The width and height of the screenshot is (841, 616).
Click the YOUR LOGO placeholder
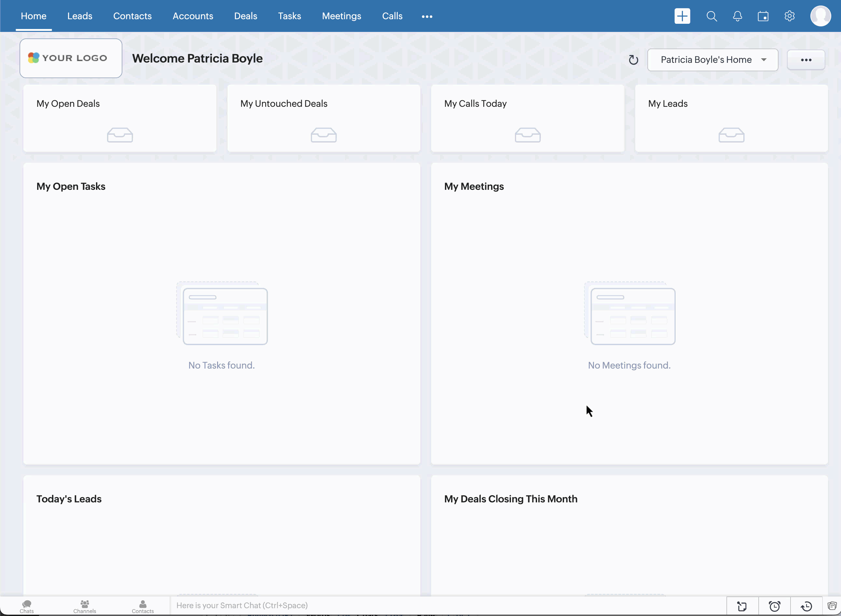[x=71, y=58]
